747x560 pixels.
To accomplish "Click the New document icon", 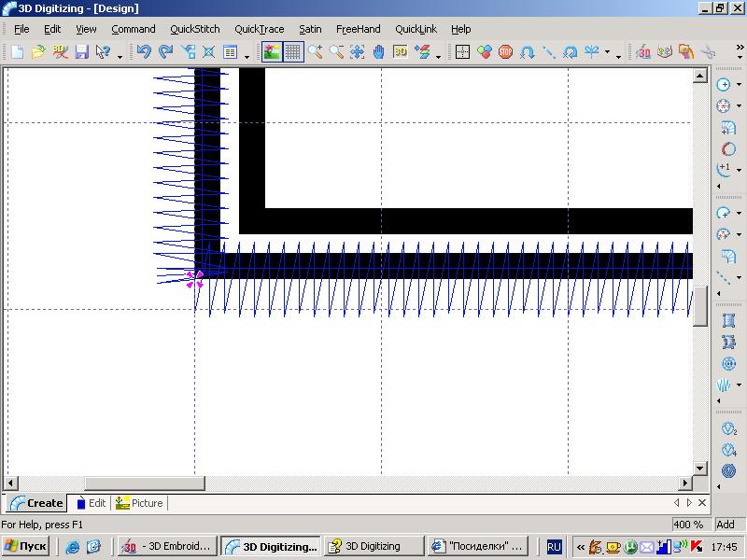I will point(17,52).
